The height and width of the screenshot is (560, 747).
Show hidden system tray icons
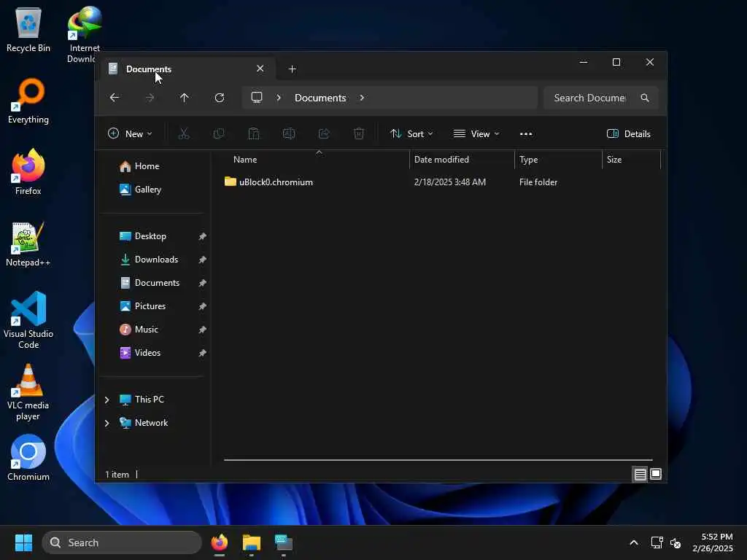click(x=634, y=542)
